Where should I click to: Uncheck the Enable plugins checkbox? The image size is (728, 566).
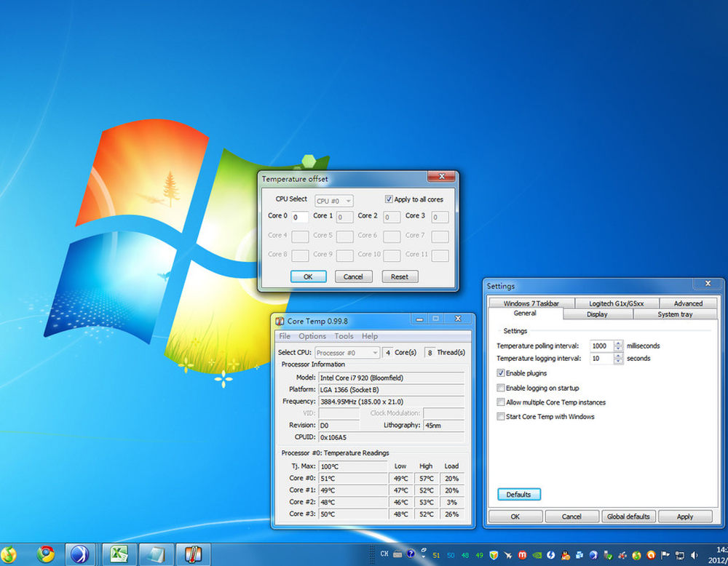point(501,372)
